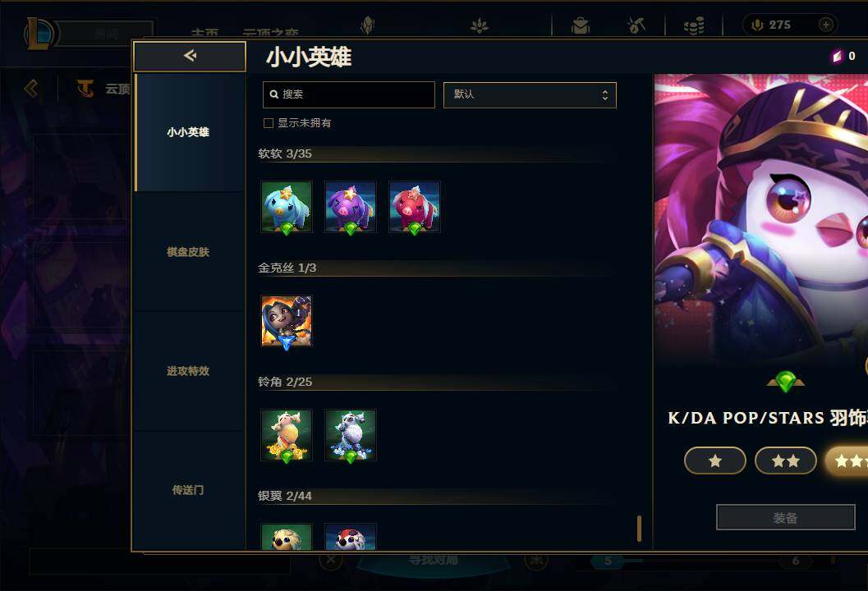
Task: Choose the Jinx chibi champion icon
Action: (287, 321)
